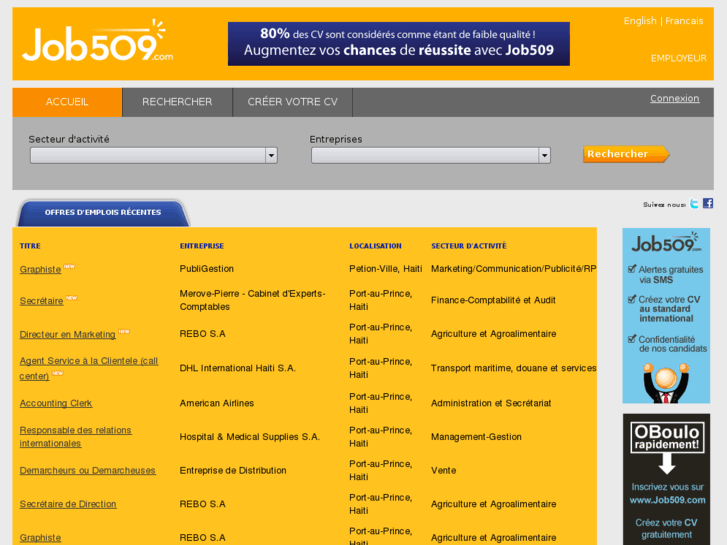Select the Offres d'emplois récentes tab
727x545 pixels.
tap(102, 213)
